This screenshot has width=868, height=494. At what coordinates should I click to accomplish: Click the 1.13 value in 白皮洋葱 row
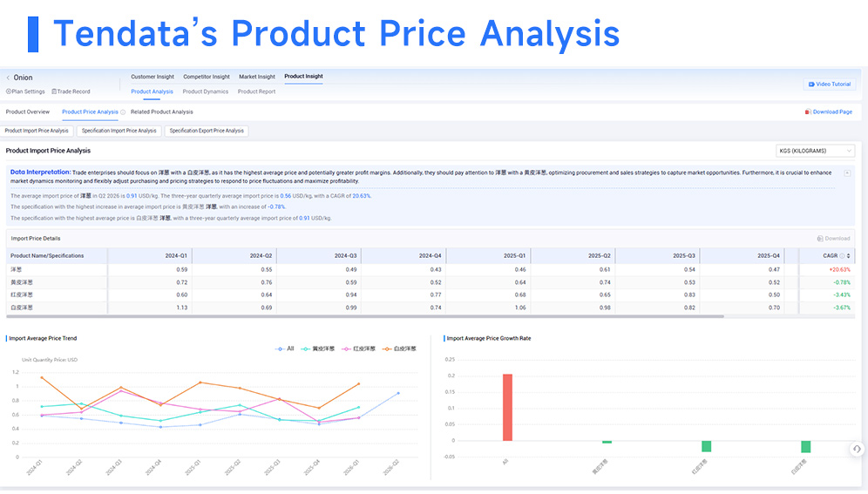point(181,308)
